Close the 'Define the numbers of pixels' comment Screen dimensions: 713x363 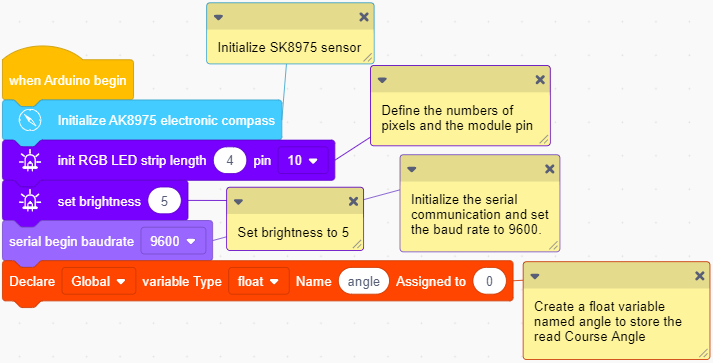click(x=540, y=80)
